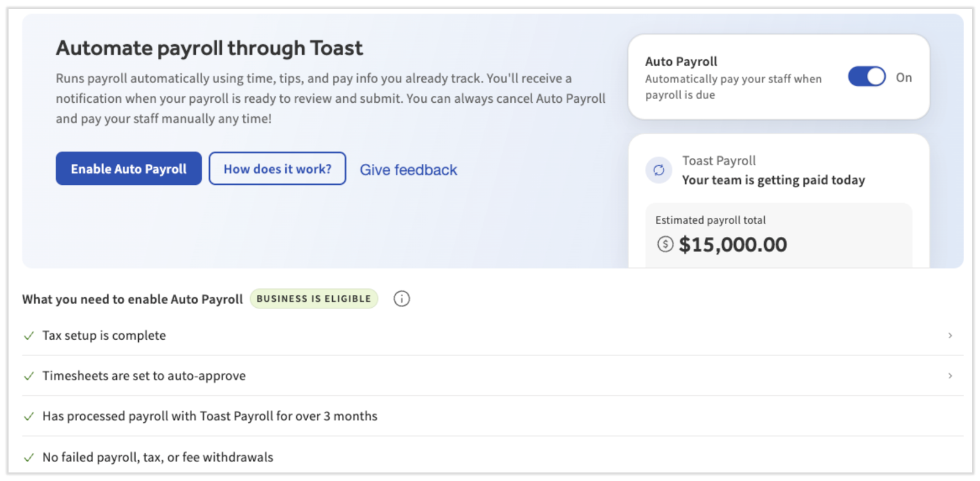Viewport: 980px width, 481px height.
Task: Select the Tax setup is complete text
Action: click(104, 335)
